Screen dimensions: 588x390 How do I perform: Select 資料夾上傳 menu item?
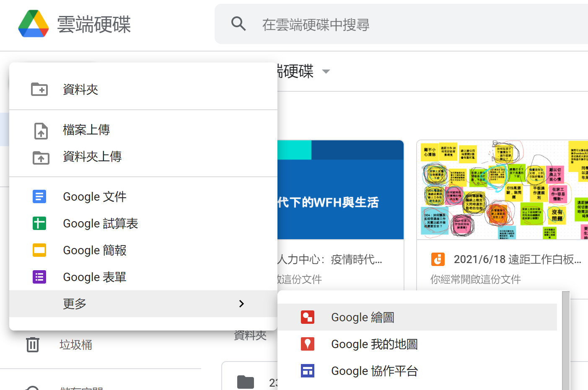pos(143,157)
